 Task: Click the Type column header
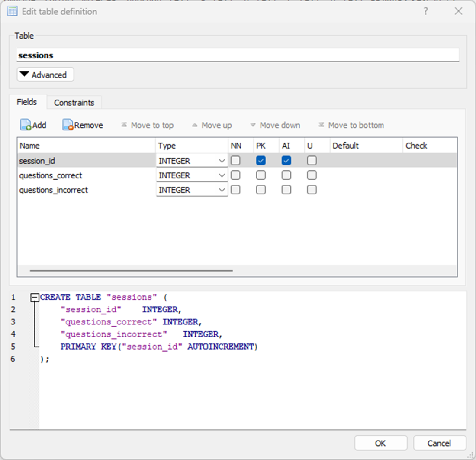(x=192, y=146)
